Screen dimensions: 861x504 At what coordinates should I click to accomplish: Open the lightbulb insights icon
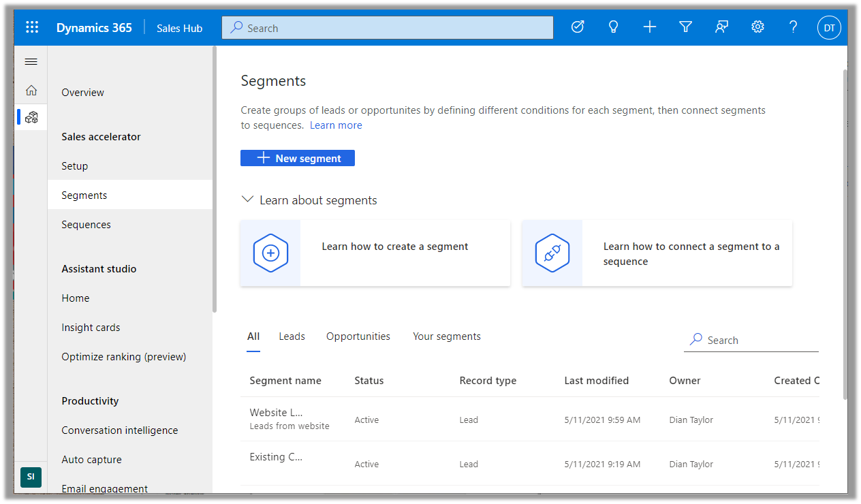pos(614,28)
